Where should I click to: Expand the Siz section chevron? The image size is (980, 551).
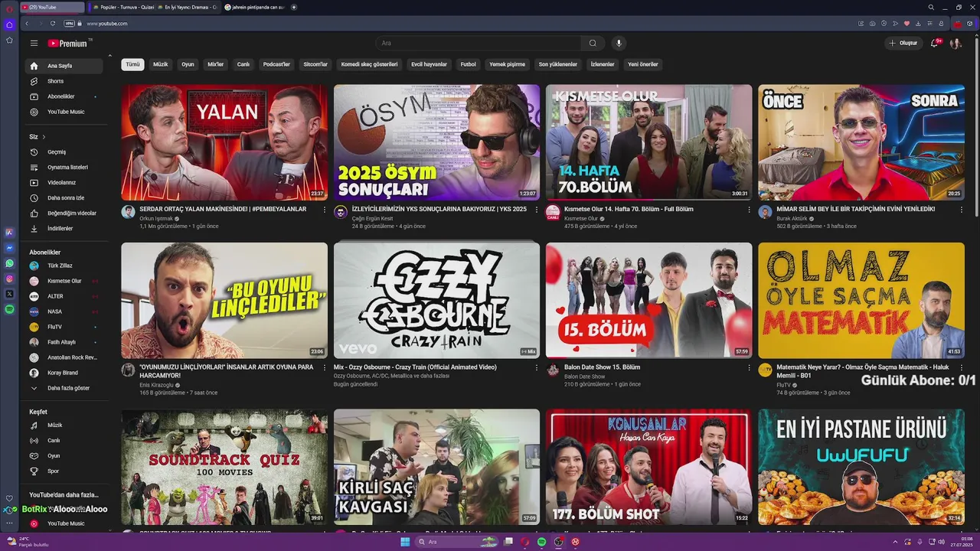pyautogui.click(x=44, y=137)
